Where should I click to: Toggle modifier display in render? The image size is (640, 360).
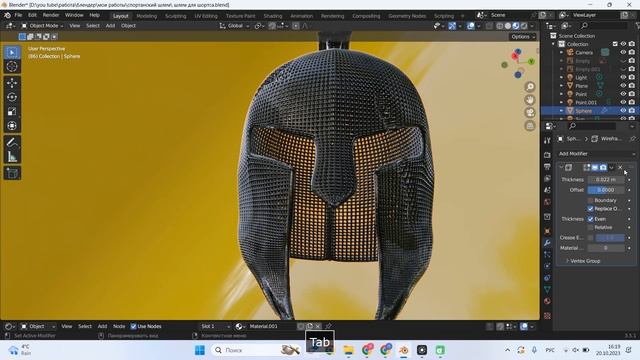603,167
